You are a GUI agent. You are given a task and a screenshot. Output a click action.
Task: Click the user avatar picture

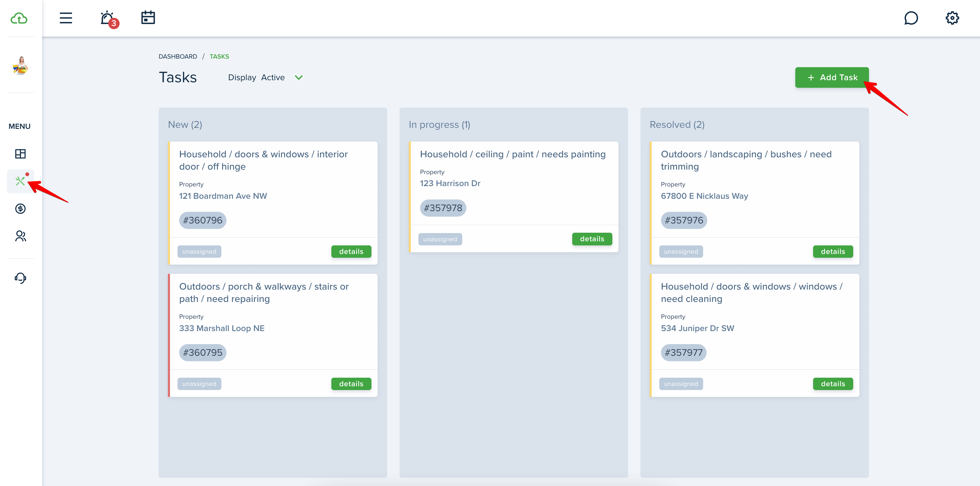tap(21, 65)
